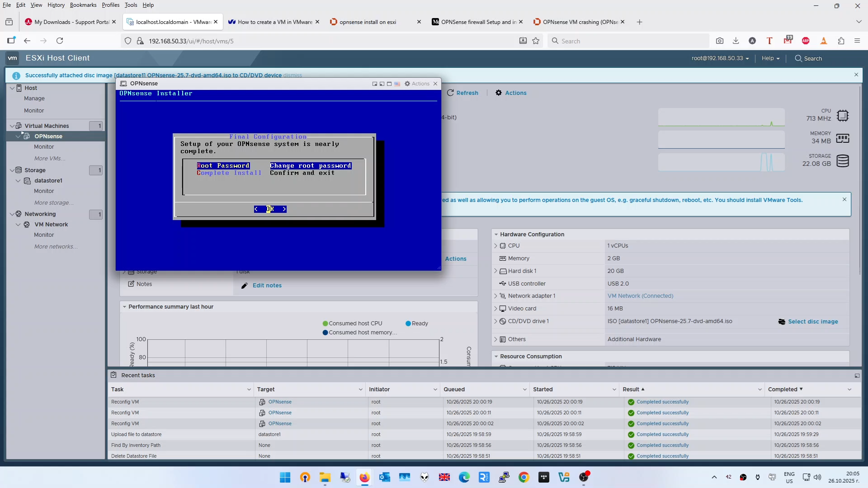Open the console Actions gear menu
This screenshot has width=868, height=488.
(417, 84)
